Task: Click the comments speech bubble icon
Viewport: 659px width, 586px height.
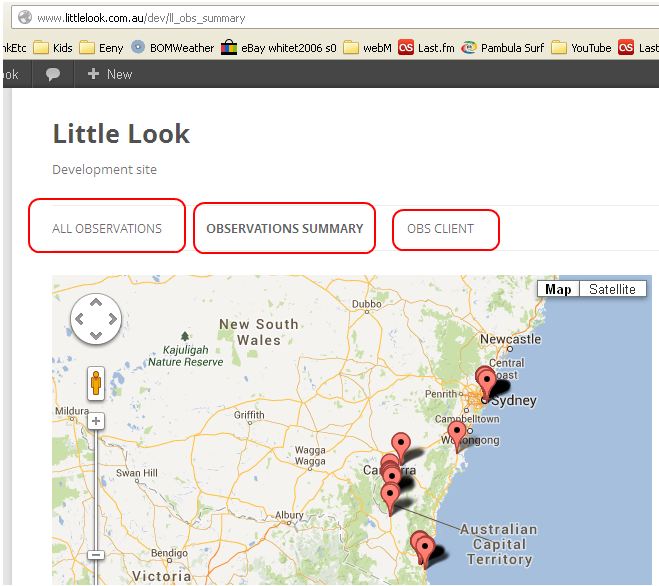Action: click(x=53, y=74)
